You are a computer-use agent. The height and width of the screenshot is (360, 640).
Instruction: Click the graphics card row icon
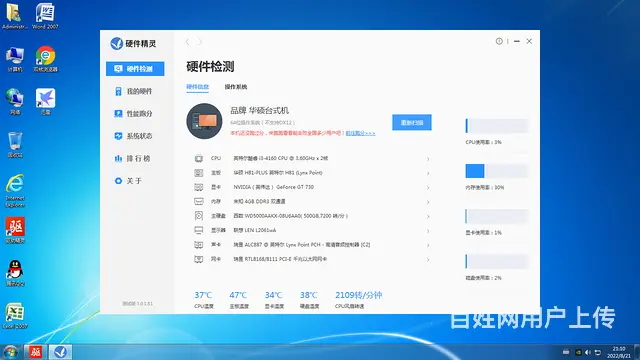coord(199,187)
